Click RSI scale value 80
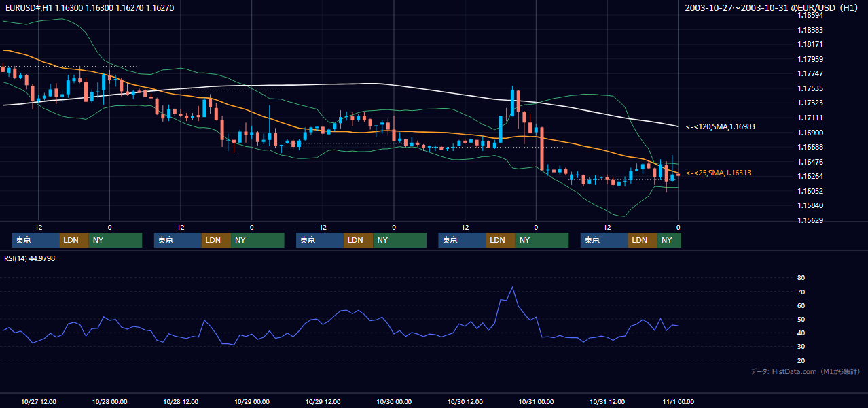The image size is (868, 408). (801, 278)
